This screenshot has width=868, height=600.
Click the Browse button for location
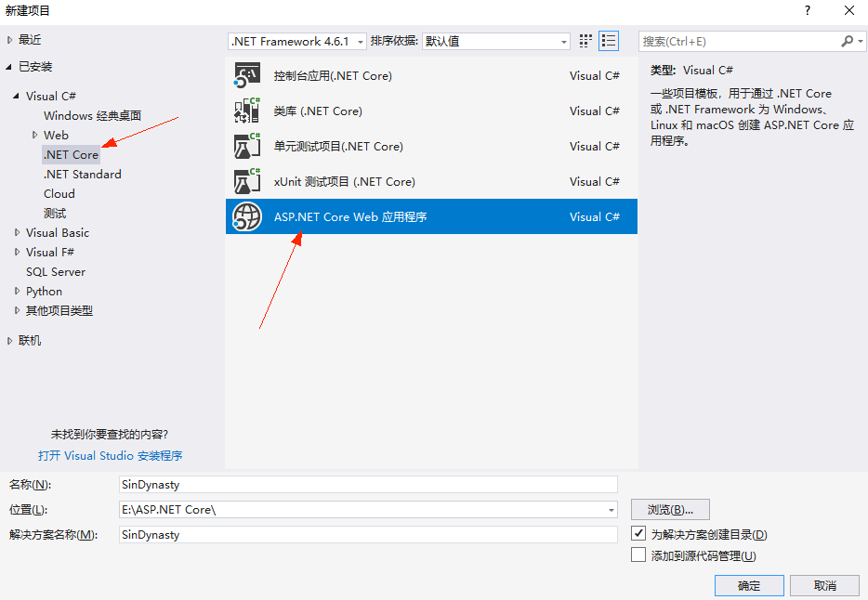(670, 509)
